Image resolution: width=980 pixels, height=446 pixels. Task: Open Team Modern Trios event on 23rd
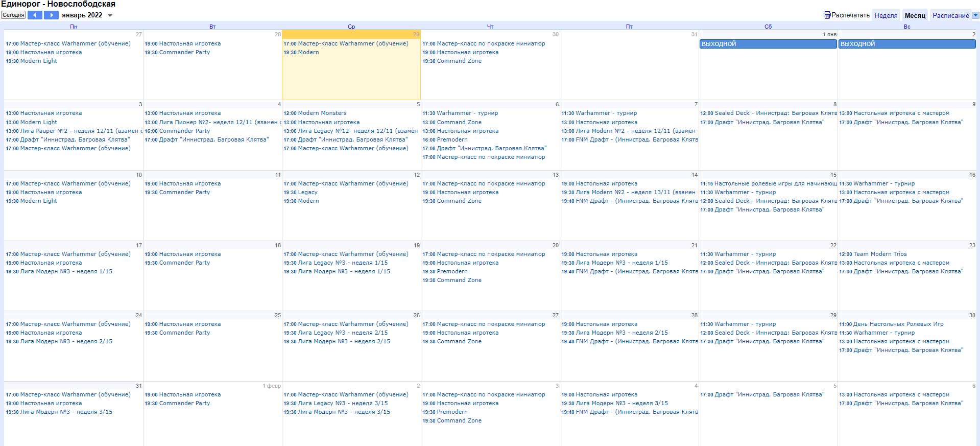pos(873,254)
